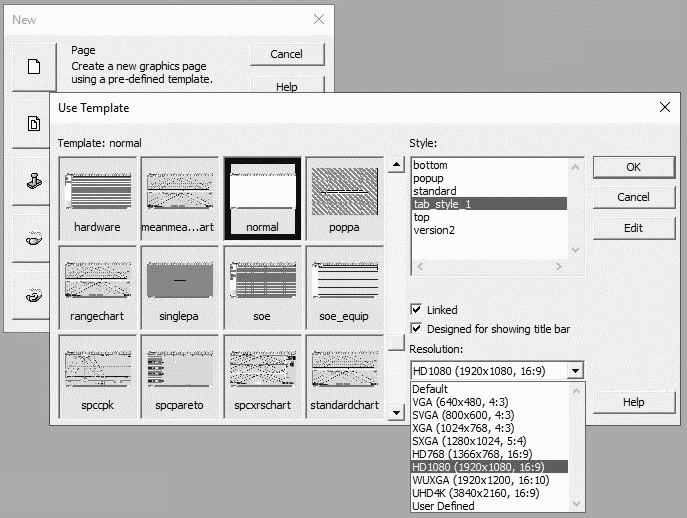Choose HD1080 (1920x1080, 16:9) in list
The height and width of the screenshot is (518, 687).
(489, 467)
